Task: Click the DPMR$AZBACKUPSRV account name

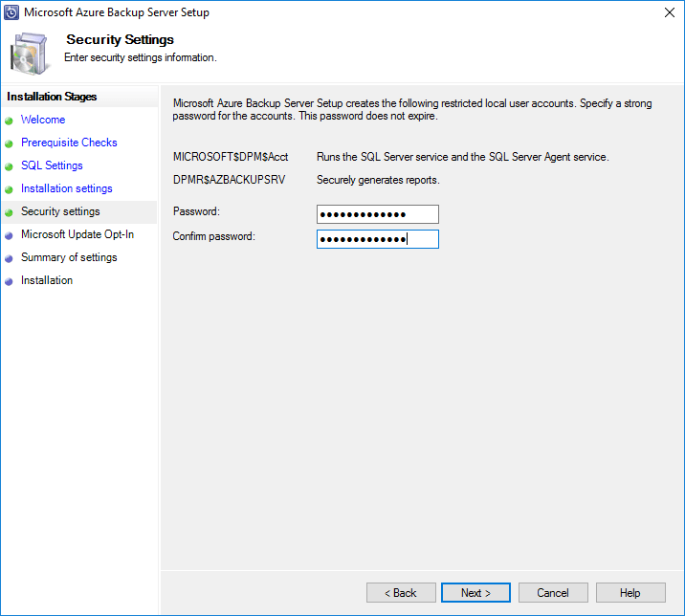Action: 229,180
